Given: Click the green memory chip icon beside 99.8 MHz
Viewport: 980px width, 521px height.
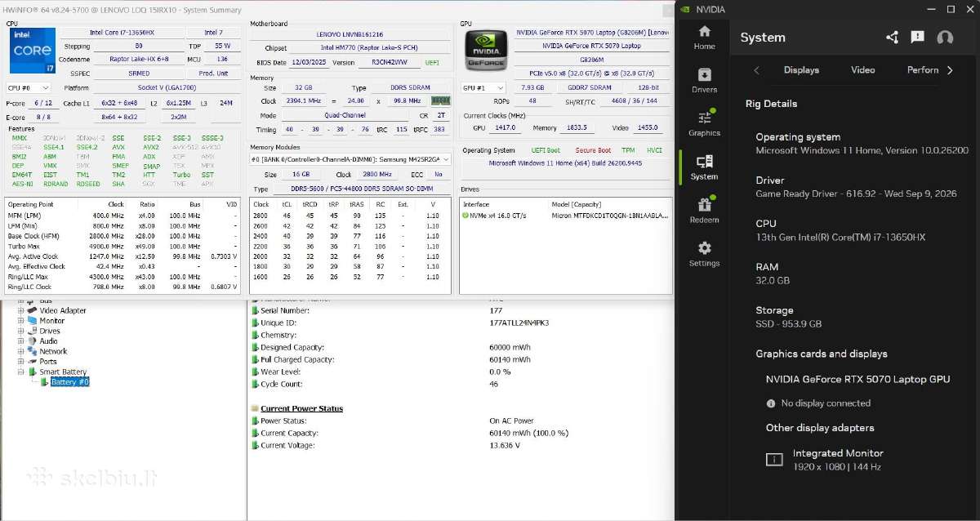Looking at the screenshot, I should point(440,100).
